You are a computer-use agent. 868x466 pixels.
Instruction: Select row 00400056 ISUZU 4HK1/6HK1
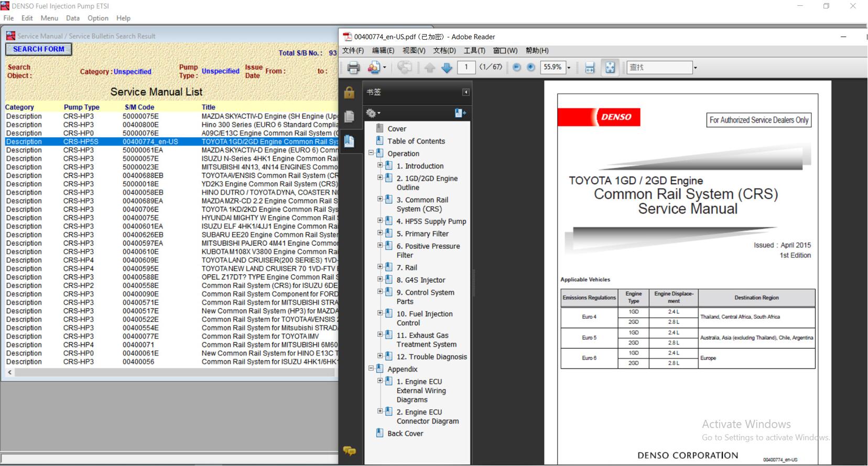click(x=171, y=362)
